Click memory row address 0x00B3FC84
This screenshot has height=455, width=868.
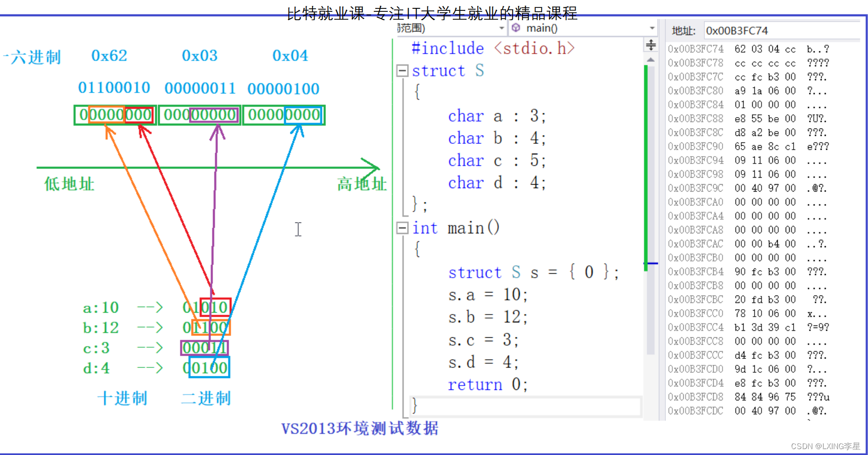pyautogui.click(x=695, y=104)
